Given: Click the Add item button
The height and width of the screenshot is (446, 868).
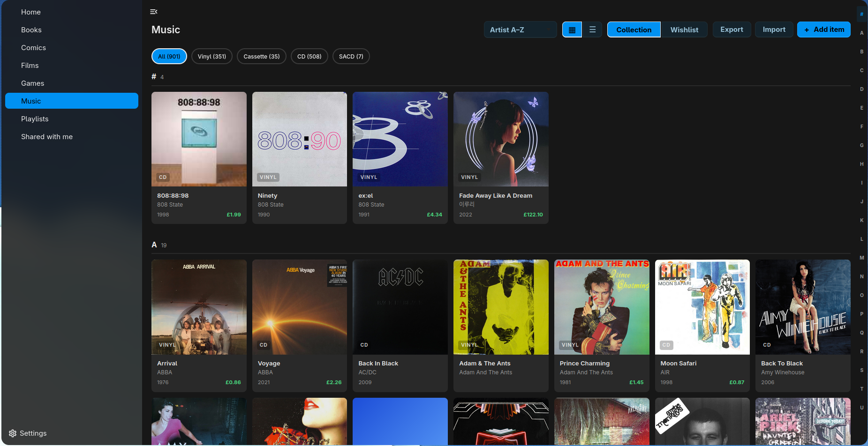Looking at the screenshot, I should point(824,30).
